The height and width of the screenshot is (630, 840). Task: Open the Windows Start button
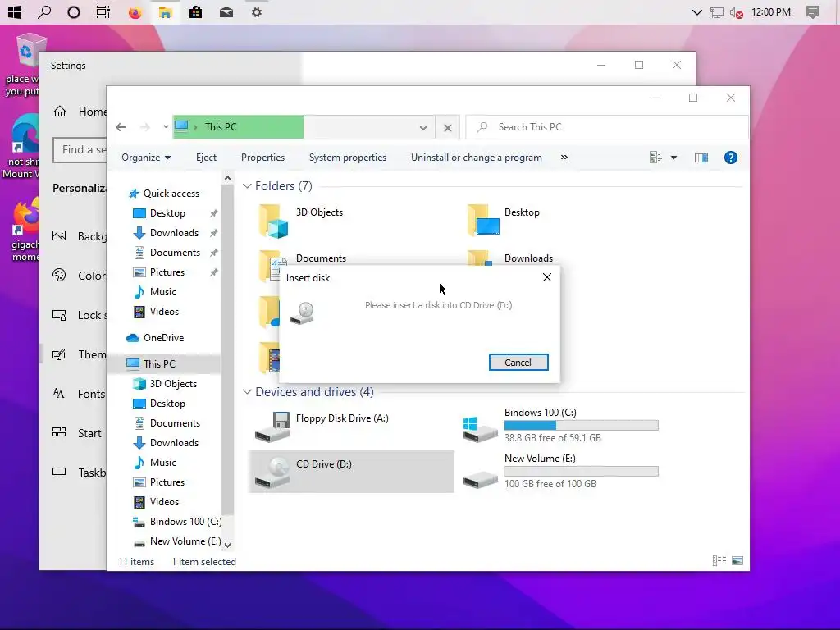(15, 11)
